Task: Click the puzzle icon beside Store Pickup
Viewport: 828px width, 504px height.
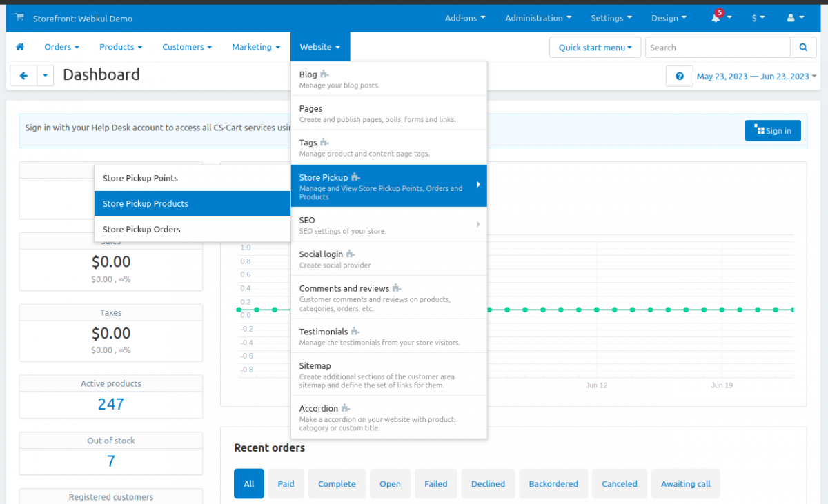Action: point(355,177)
